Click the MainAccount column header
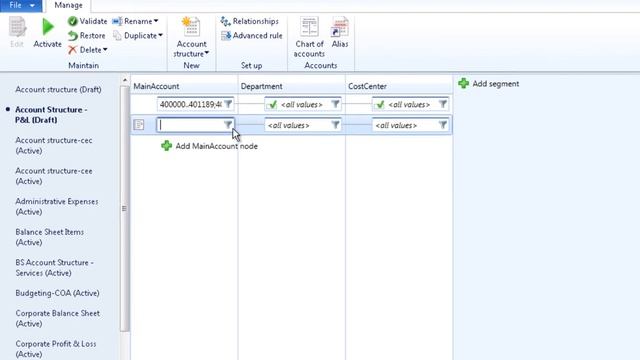This screenshot has width=640, height=360. (184, 86)
